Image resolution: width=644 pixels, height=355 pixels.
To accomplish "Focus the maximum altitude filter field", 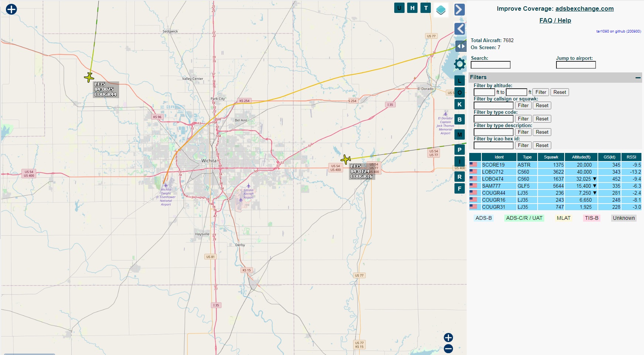I will pos(516,92).
